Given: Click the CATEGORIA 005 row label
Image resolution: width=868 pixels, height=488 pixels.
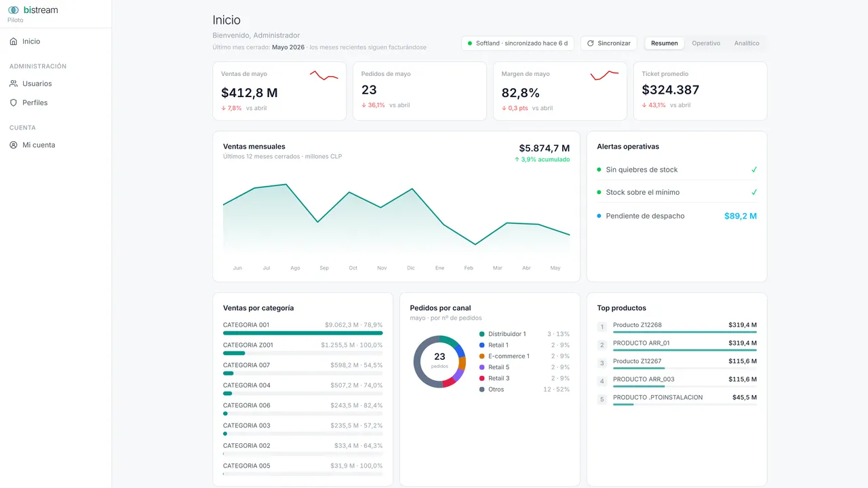Looking at the screenshot, I should [246, 466].
